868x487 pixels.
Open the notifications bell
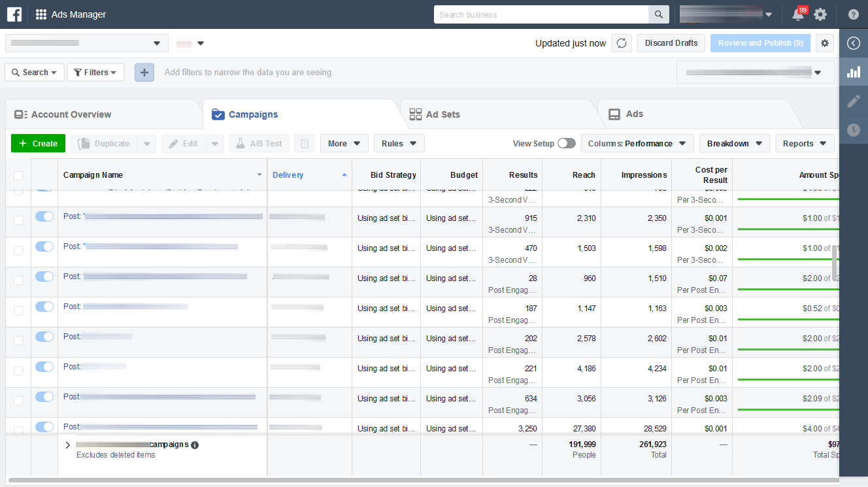(797, 14)
